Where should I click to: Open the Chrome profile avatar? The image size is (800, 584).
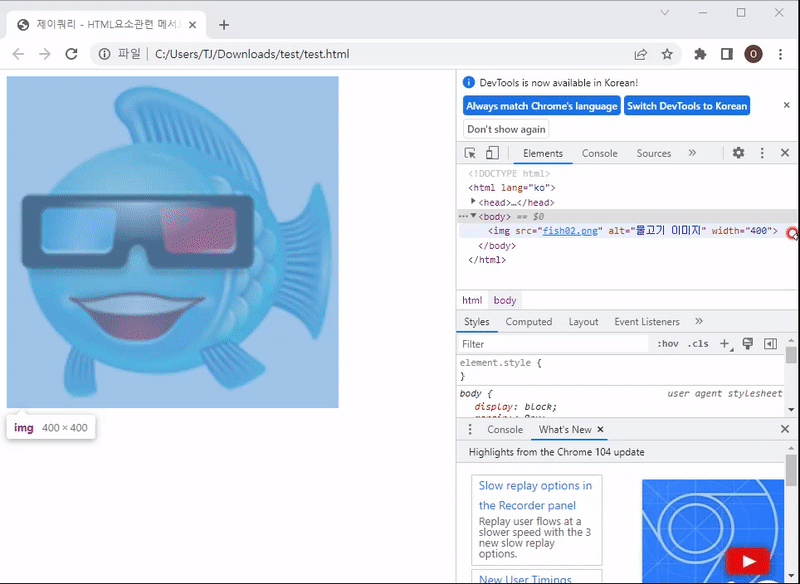[x=754, y=54]
